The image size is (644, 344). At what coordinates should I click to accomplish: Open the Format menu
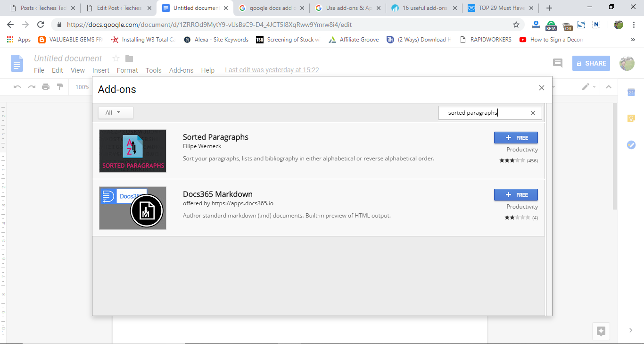[x=127, y=70]
